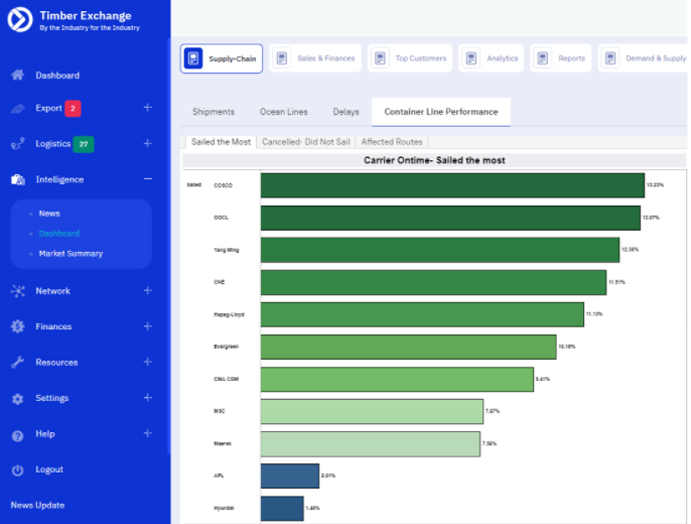The height and width of the screenshot is (524, 691).
Task: Click the Logout power icon
Action: [x=18, y=470]
